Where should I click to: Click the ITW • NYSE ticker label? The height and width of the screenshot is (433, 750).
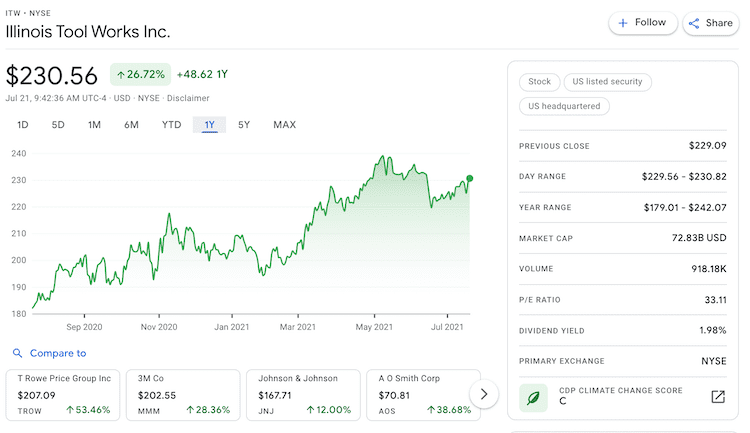28,13
